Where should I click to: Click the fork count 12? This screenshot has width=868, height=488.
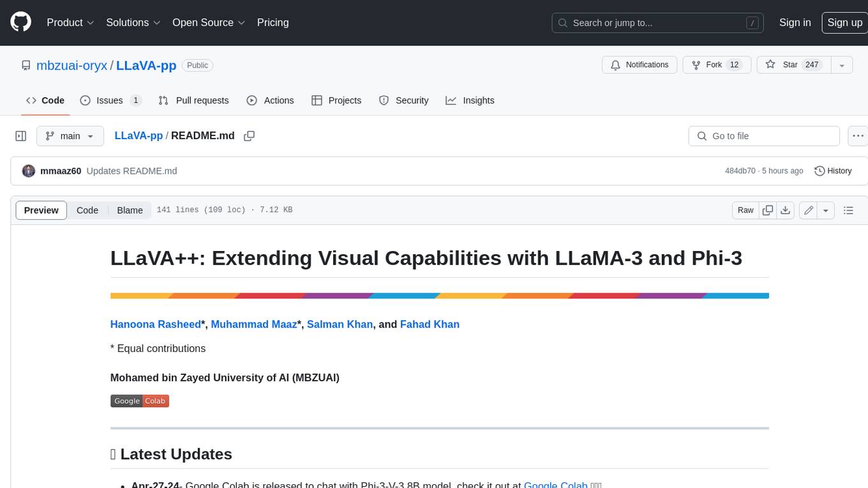pyautogui.click(x=734, y=65)
